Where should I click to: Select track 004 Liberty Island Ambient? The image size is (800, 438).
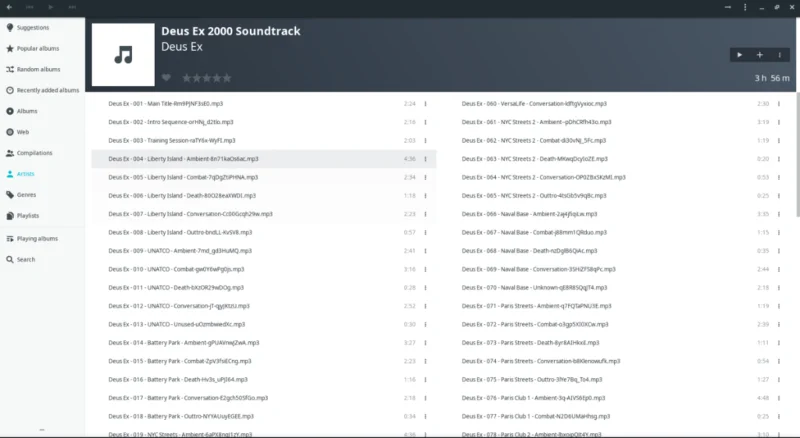(x=264, y=159)
